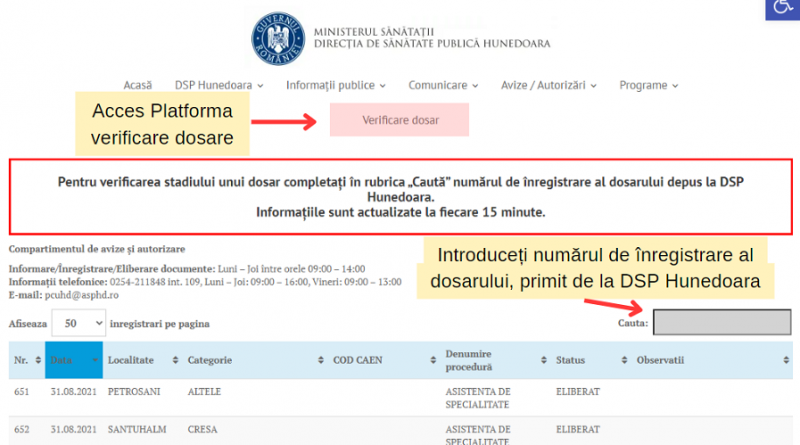Go to the Acasă page
This screenshot has width=800, height=445.
tap(137, 86)
